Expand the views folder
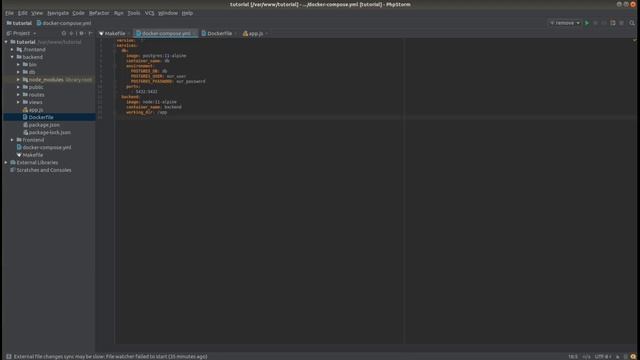 click(x=18, y=102)
